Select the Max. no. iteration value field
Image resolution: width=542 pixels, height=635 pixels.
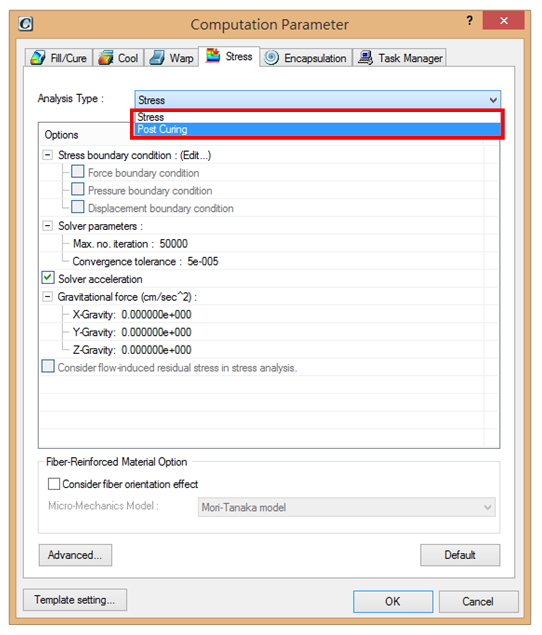(x=173, y=244)
